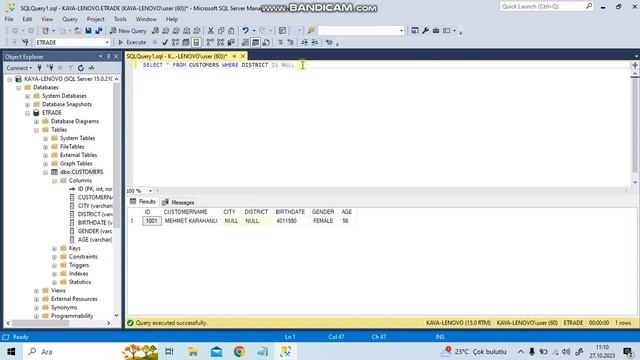This screenshot has height=360, width=640.
Task: Click the 1001 ID cell
Action: [x=151, y=221]
